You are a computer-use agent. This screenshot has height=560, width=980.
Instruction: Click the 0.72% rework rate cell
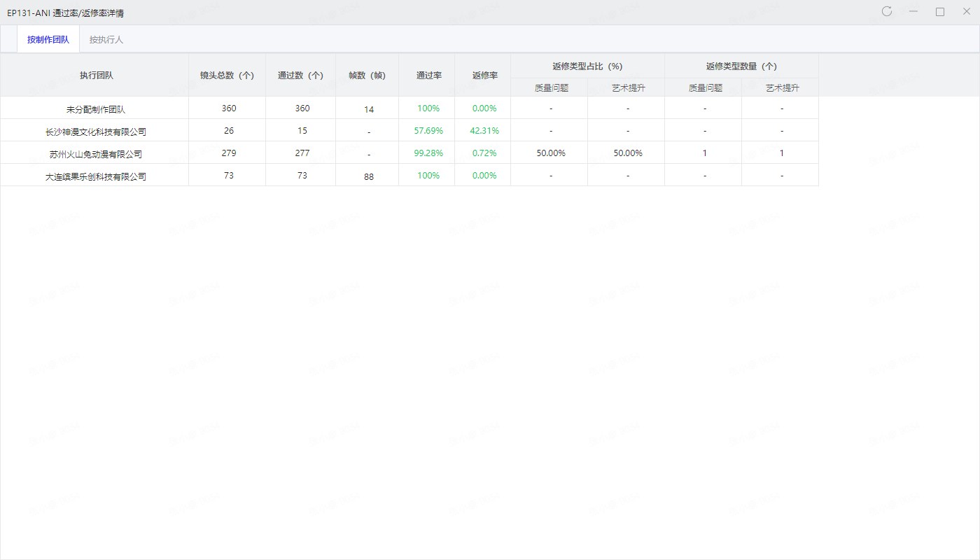point(484,153)
